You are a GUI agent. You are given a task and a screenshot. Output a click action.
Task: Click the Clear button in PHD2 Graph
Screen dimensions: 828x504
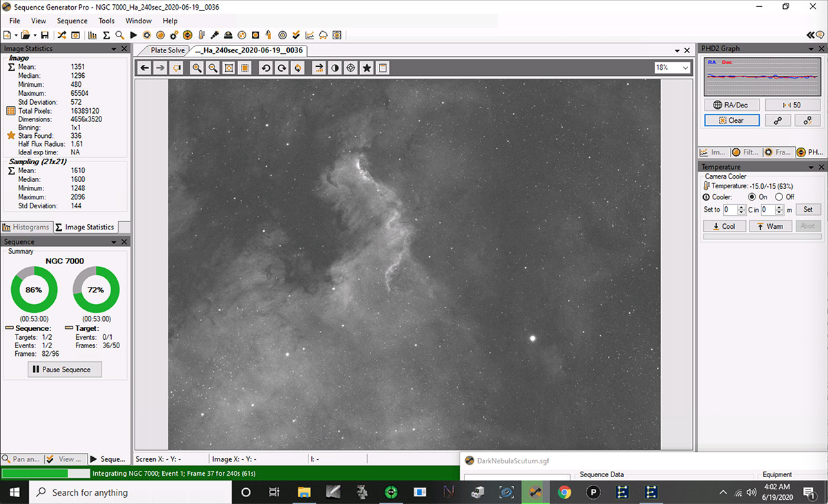(731, 120)
